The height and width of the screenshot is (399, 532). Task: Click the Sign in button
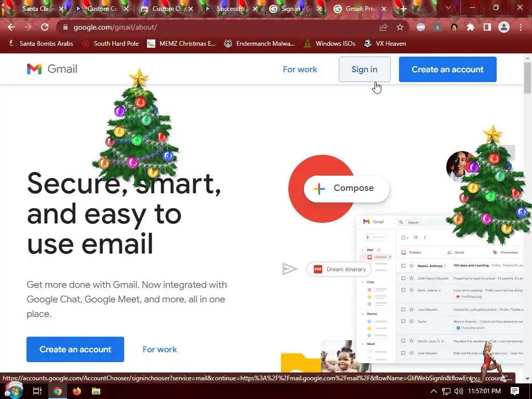[364, 69]
